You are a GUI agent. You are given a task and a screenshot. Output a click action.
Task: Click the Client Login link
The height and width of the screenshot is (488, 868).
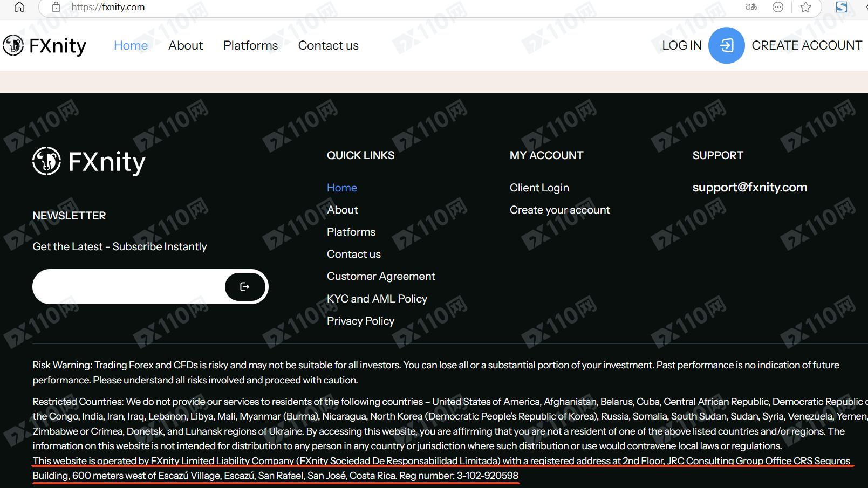[x=539, y=188]
